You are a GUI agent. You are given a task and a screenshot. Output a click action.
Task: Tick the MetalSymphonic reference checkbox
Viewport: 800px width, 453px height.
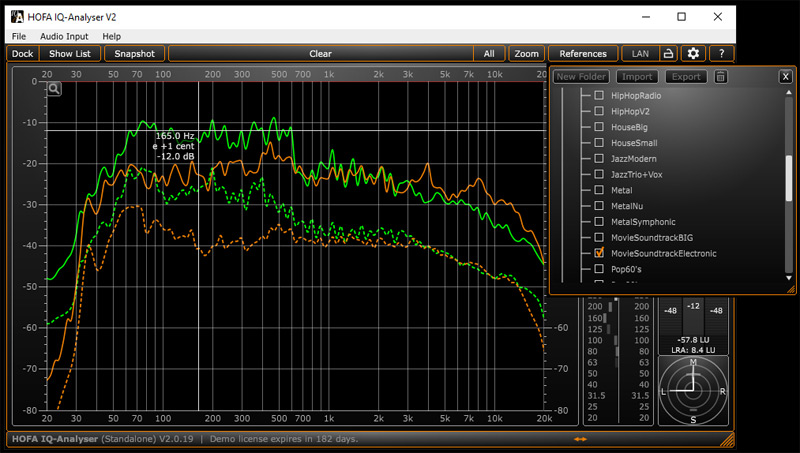(600, 222)
